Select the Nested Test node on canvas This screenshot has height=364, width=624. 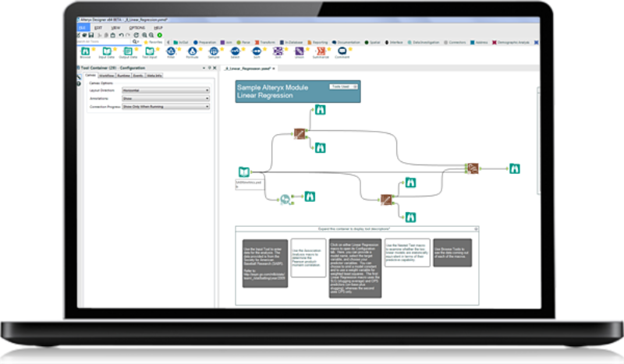coord(473,168)
